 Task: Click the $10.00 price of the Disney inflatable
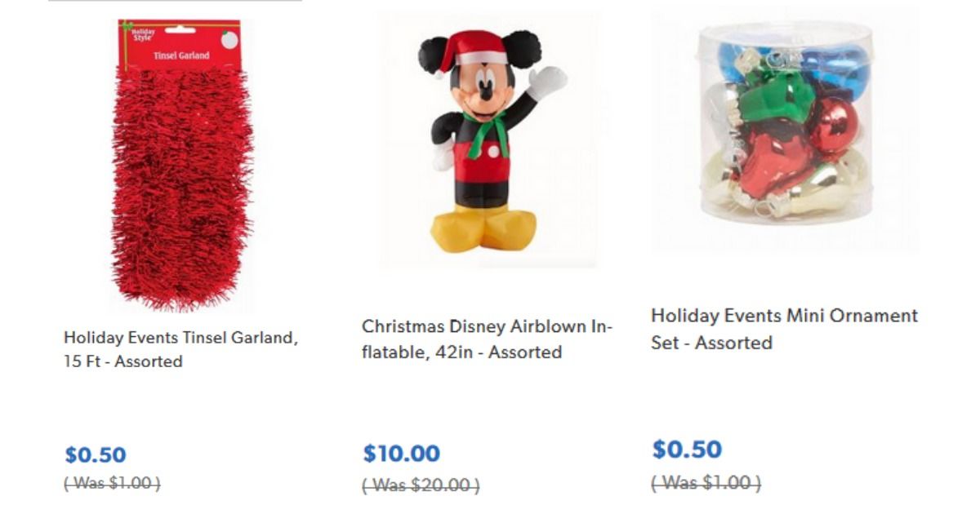401,454
